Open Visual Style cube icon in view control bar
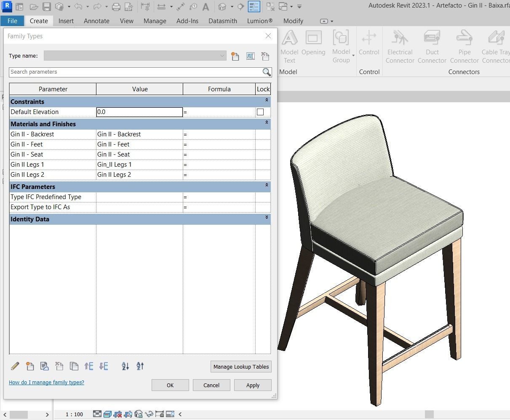The height and width of the screenshot is (420, 510). [107, 414]
